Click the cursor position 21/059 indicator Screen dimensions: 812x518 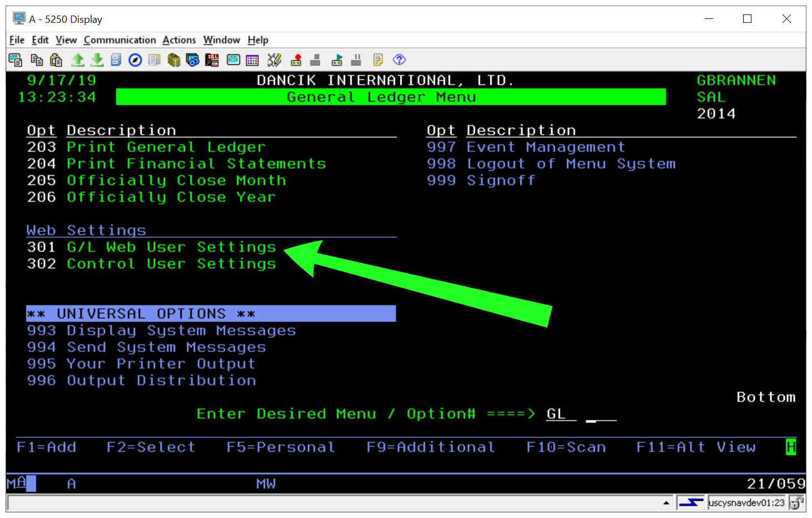(x=776, y=484)
